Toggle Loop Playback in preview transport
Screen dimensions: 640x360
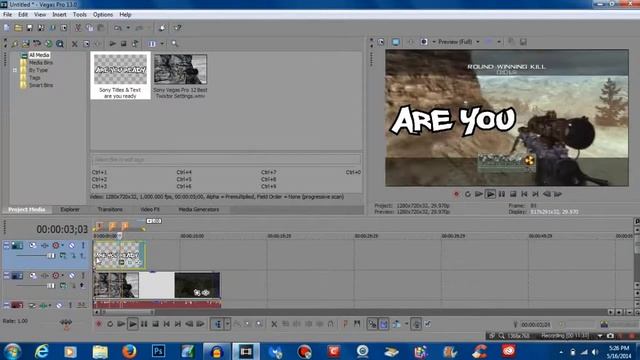tap(467, 194)
